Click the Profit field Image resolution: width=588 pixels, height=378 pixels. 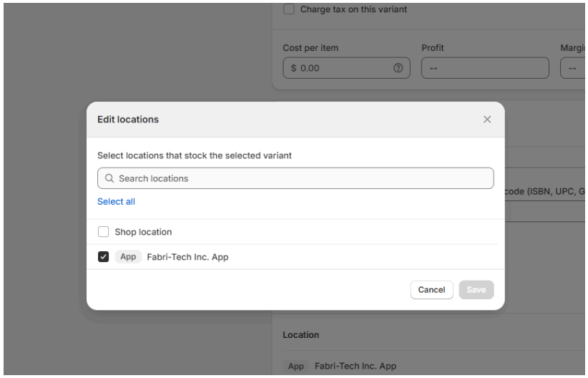[484, 69]
